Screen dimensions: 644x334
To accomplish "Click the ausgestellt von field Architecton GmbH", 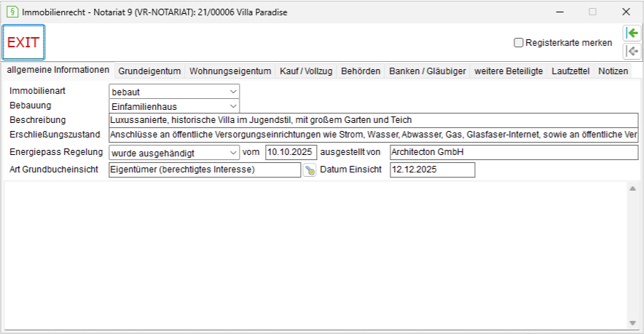I will coord(514,152).
